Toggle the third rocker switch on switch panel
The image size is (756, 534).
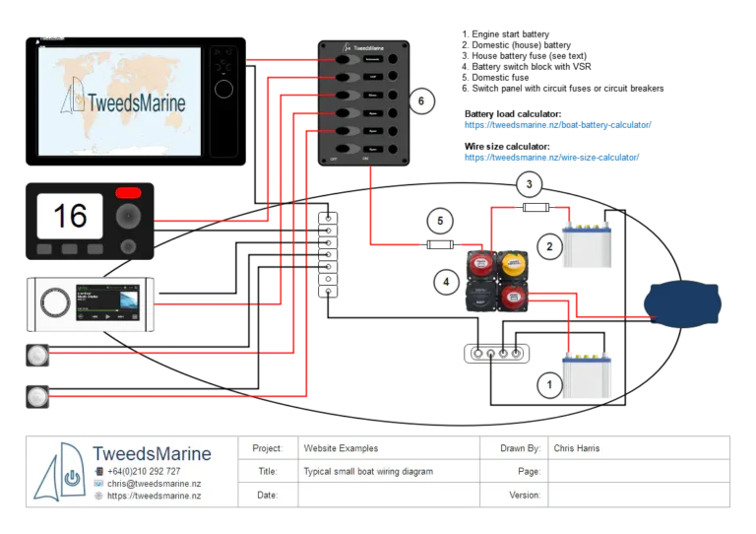[347, 96]
